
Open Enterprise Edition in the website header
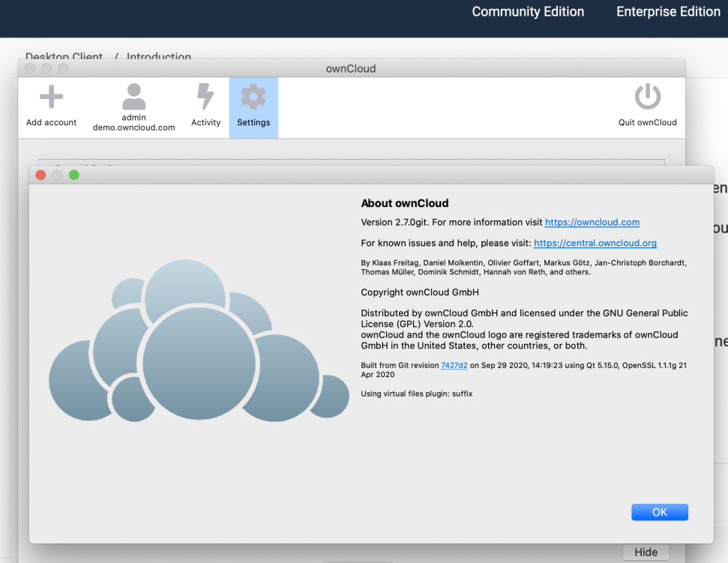click(x=668, y=11)
